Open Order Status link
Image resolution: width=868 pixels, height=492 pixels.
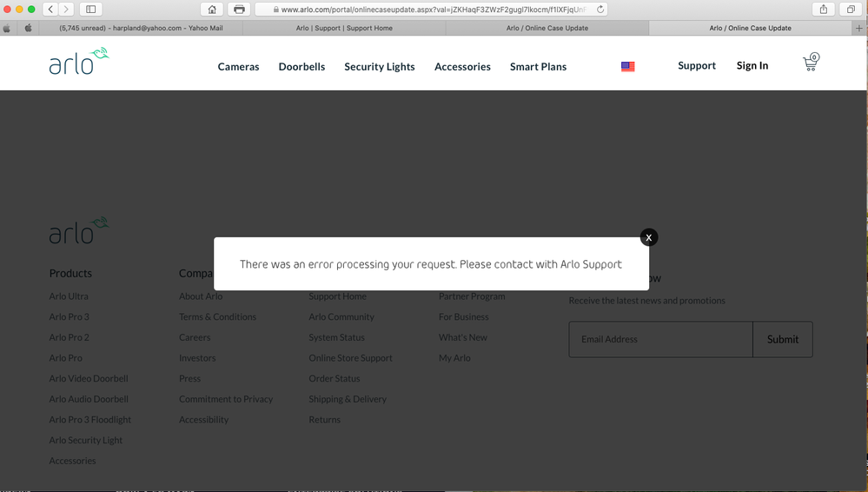pos(335,378)
